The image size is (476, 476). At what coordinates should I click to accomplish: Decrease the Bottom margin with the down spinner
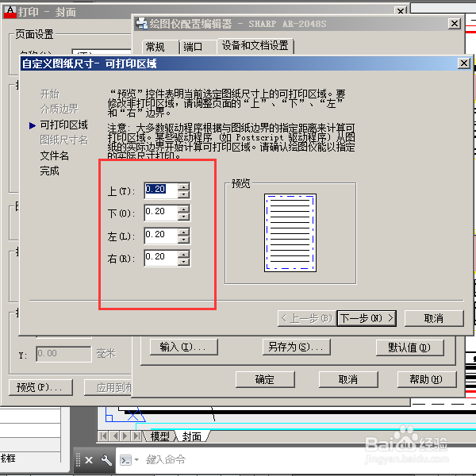click(184, 217)
